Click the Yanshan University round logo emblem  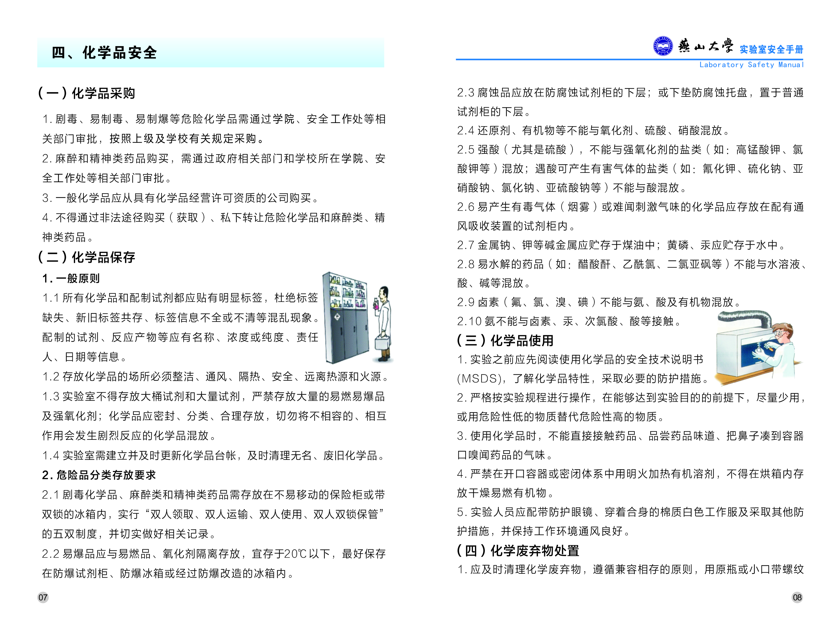pos(663,46)
